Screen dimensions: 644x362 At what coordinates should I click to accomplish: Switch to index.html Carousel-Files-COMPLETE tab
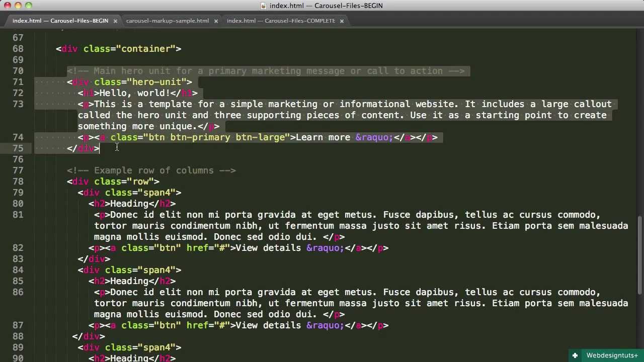(281, 21)
